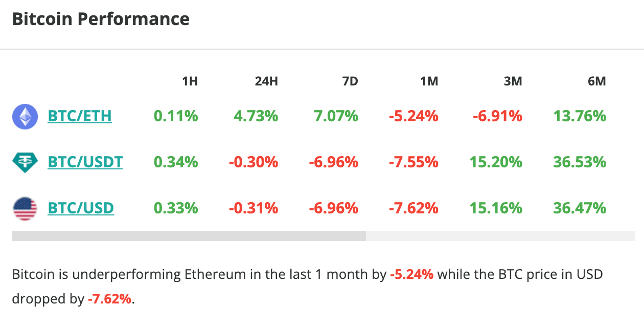Click the 3M column header

513,81
